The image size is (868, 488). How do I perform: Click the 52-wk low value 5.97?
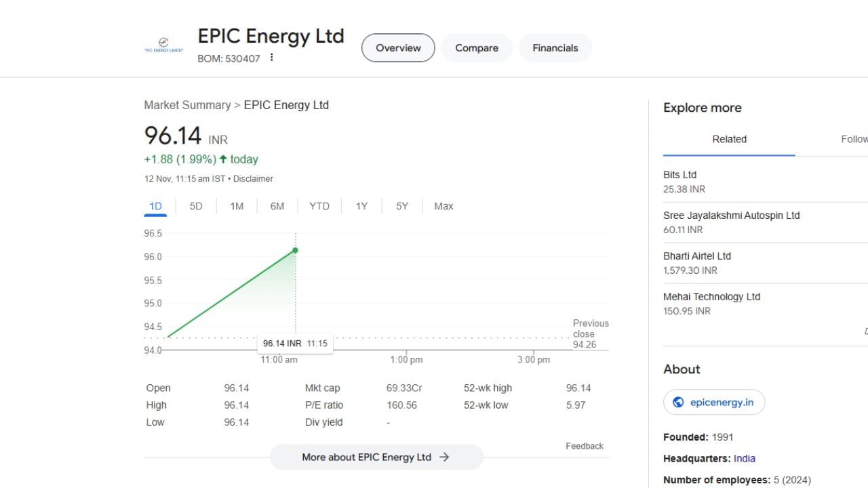pyautogui.click(x=576, y=405)
